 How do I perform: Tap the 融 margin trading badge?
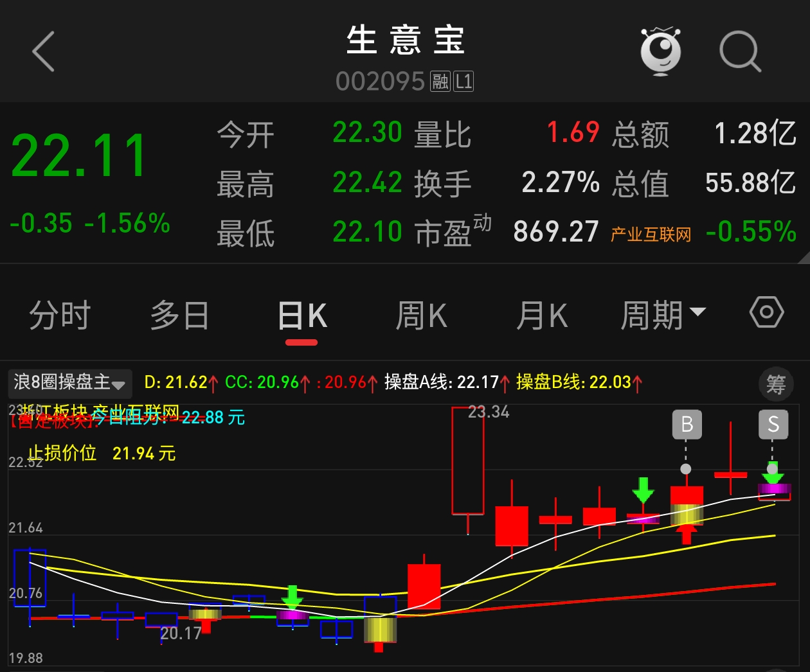[x=440, y=82]
